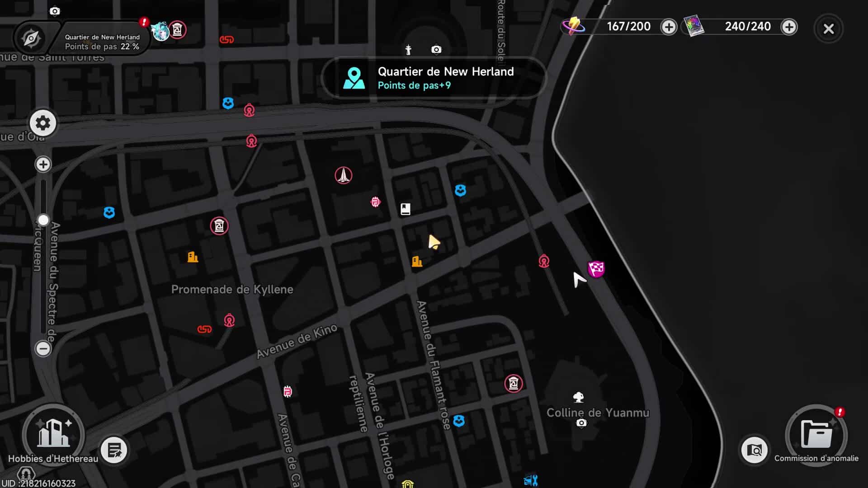Add more cards with the 240/240 plus

coord(789,27)
